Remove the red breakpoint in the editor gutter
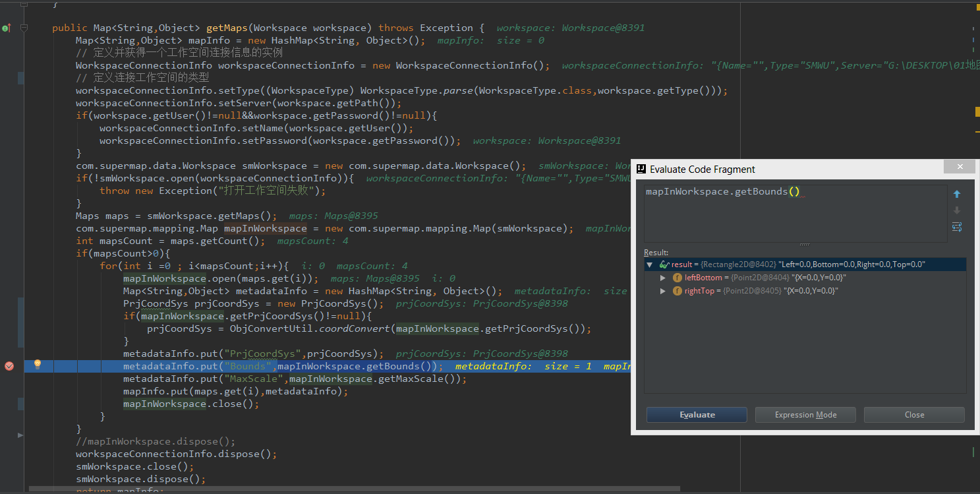Screen dimensions: 980x494 pos(9,366)
